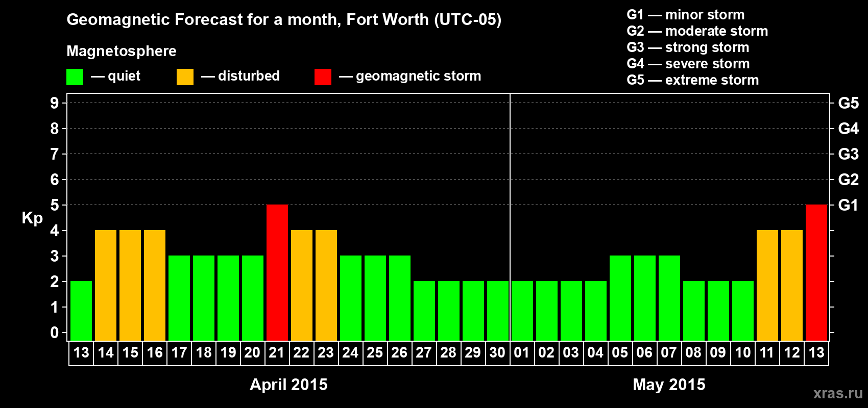The width and height of the screenshot is (868, 408).
Task: Click the G1 tick label on right axis
Action: (849, 205)
